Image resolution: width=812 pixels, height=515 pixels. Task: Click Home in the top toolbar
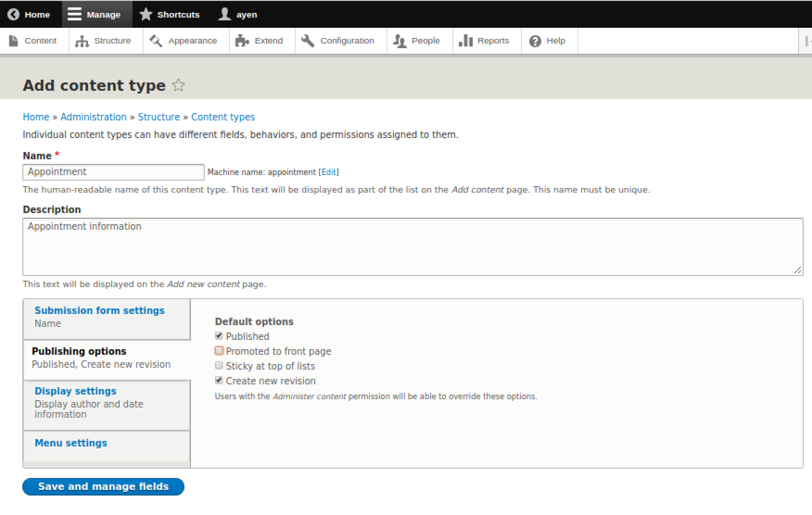[x=31, y=14]
